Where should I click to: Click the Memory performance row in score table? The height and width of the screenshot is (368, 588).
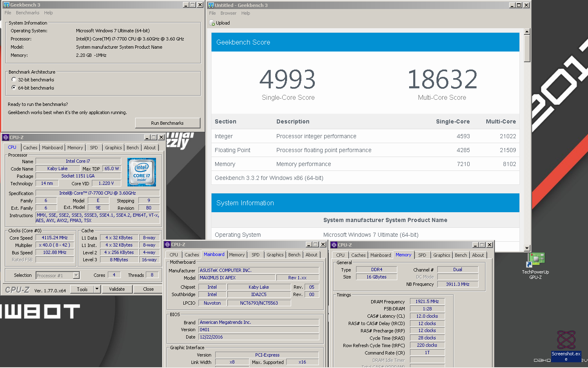tap(365, 164)
